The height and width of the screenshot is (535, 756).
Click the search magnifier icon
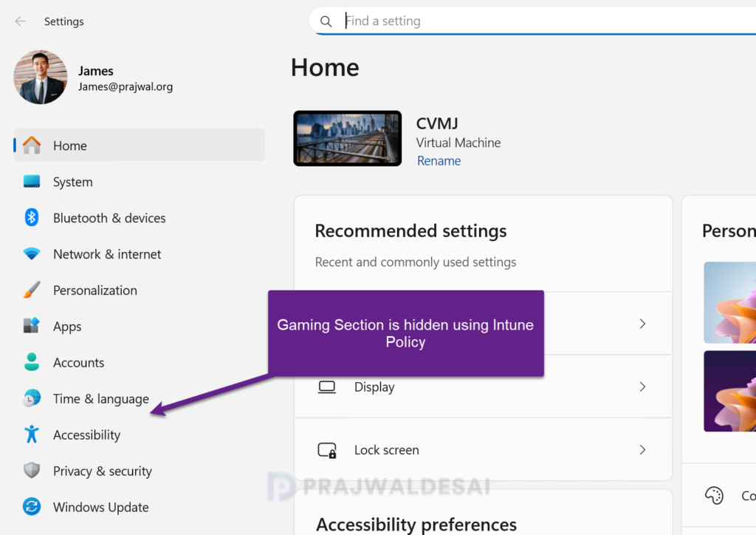326,21
